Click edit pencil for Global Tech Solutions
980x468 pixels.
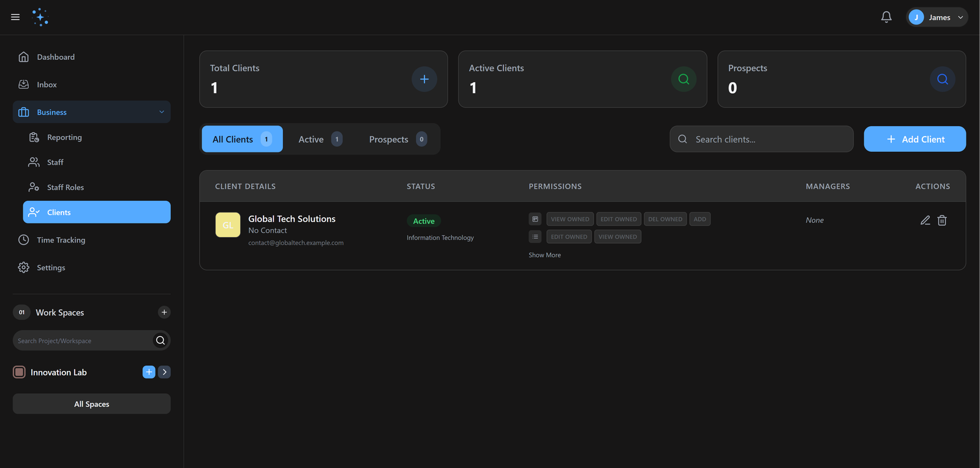tap(925, 221)
